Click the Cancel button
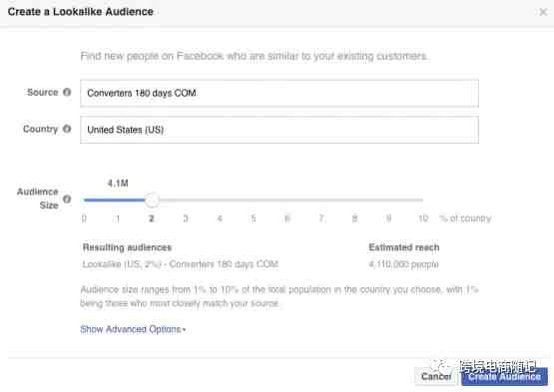Image resolution: width=554 pixels, height=392 pixels. pos(436,376)
